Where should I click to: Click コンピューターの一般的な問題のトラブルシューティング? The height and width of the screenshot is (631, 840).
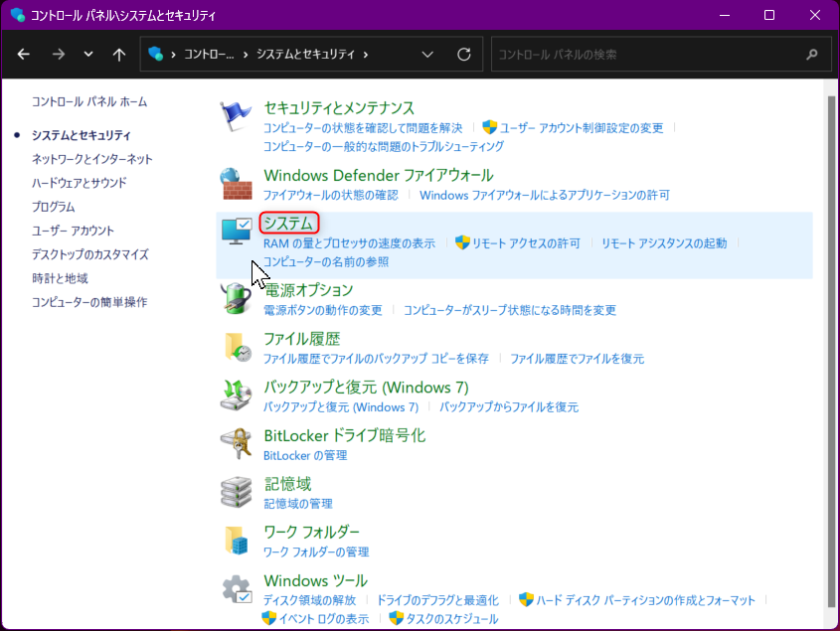tap(384, 147)
